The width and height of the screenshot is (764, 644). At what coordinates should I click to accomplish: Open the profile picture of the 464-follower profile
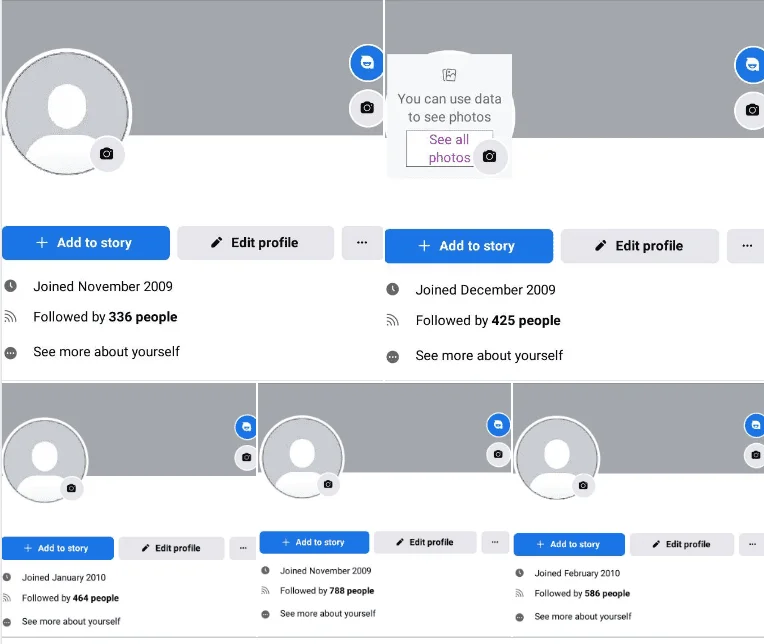pos(45,460)
